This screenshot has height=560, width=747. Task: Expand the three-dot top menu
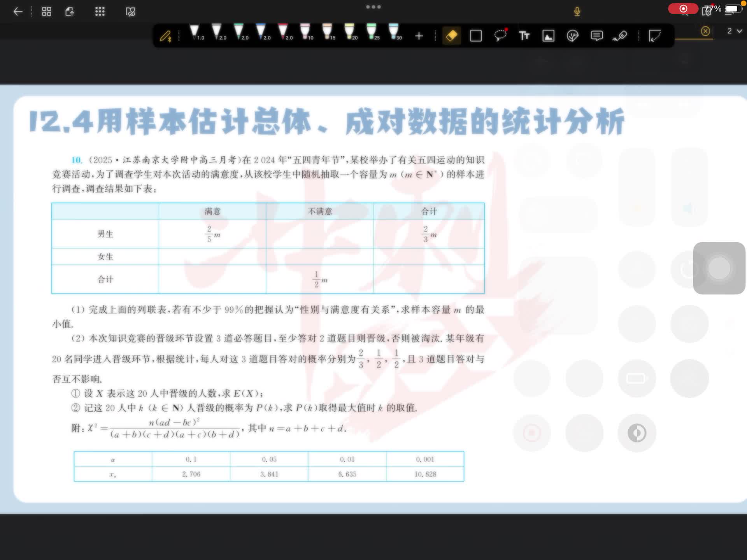(373, 7)
